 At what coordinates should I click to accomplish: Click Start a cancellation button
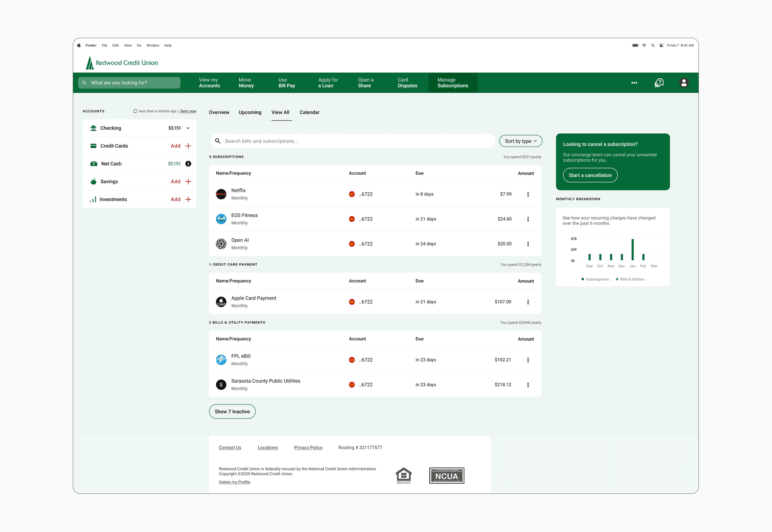coord(590,175)
